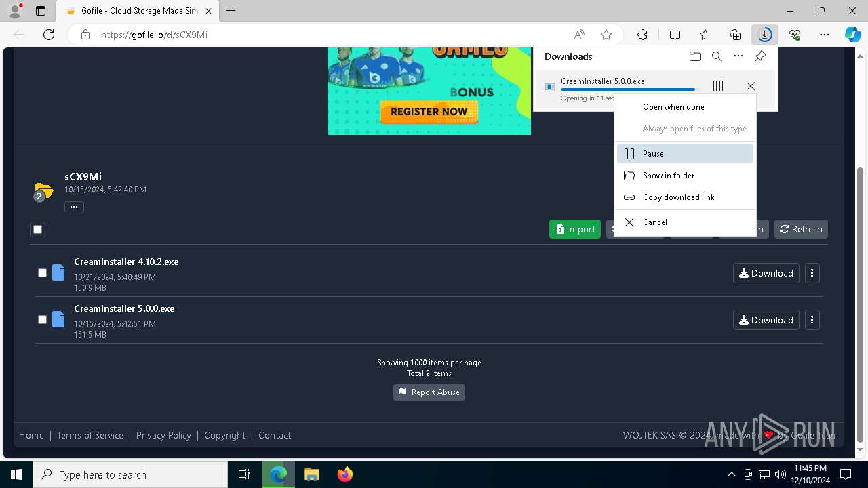Click the CreamInstaller 4.10.2.exe file name
Image resolution: width=868 pixels, height=488 pixels.
tap(127, 262)
